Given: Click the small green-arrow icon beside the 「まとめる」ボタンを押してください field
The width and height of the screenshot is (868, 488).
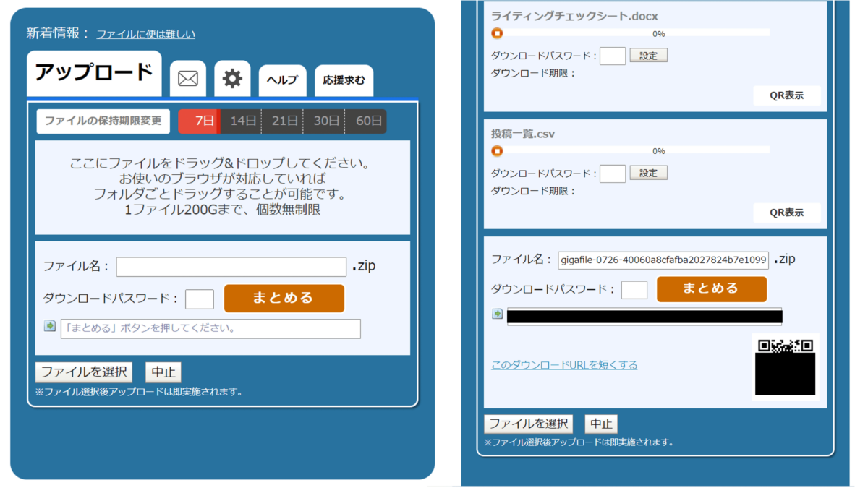Looking at the screenshot, I should [x=50, y=326].
